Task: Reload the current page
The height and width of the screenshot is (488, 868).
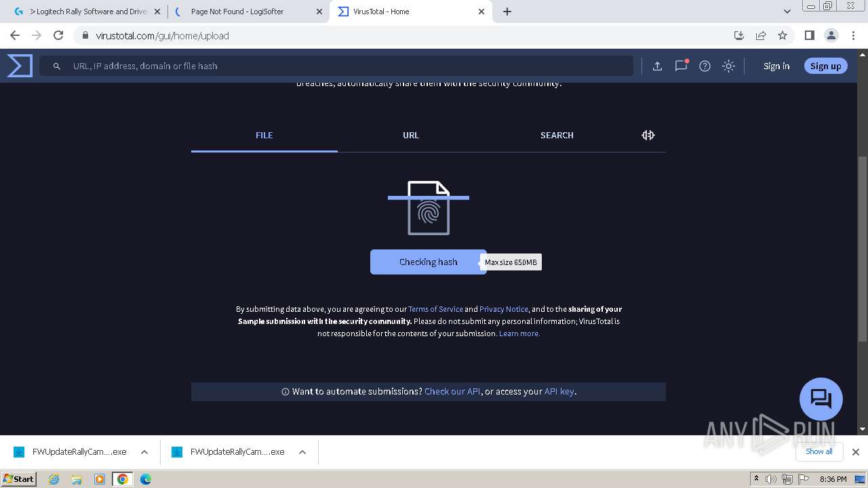Action: [58, 35]
